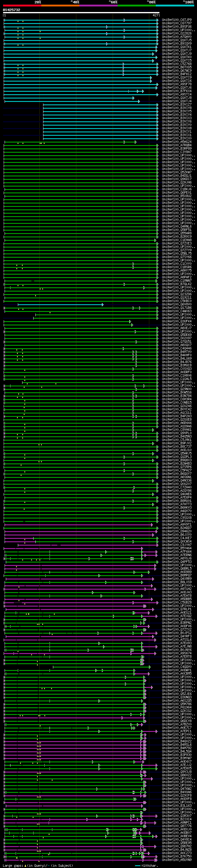Click the cyan ~100% legend color segment
This screenshot has width=197, height=868.
pos(175,6)
